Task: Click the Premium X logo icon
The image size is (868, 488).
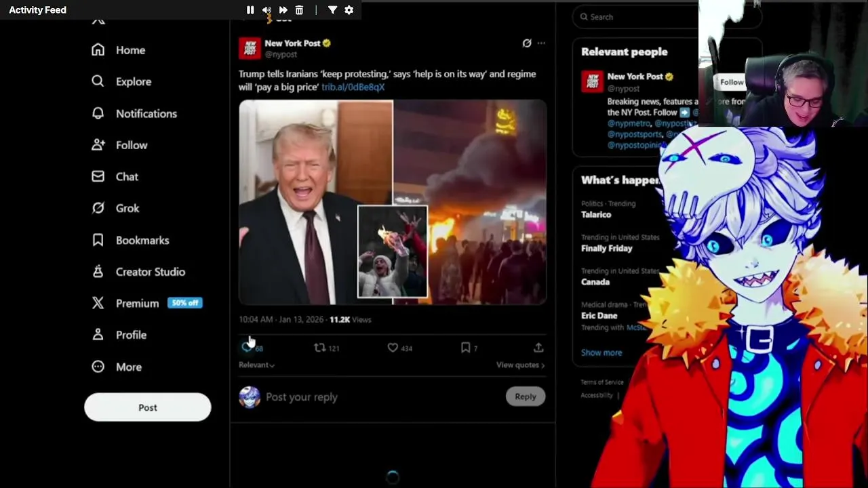Action: pyautogui.click(x=98, y=303)
